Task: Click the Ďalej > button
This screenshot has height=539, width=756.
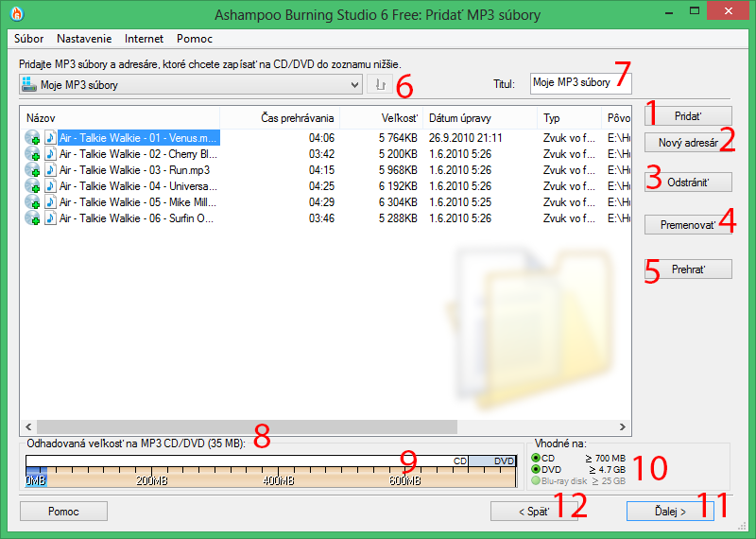Action: tap(670, 512)
